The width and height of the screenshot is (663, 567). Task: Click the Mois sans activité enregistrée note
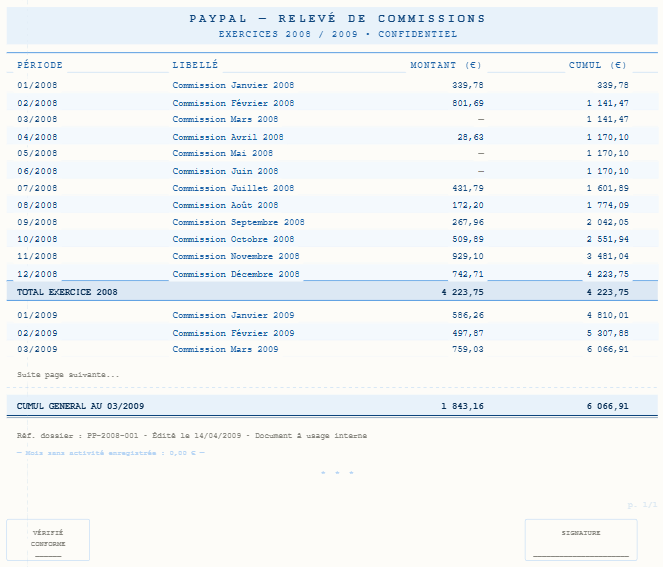pos(111,453)
